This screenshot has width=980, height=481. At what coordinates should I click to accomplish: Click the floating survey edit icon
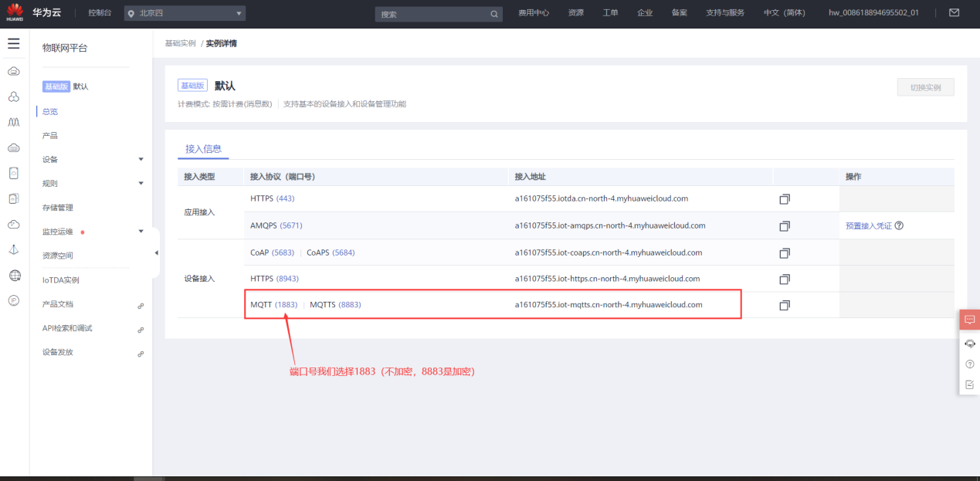[x=970, y=384]
